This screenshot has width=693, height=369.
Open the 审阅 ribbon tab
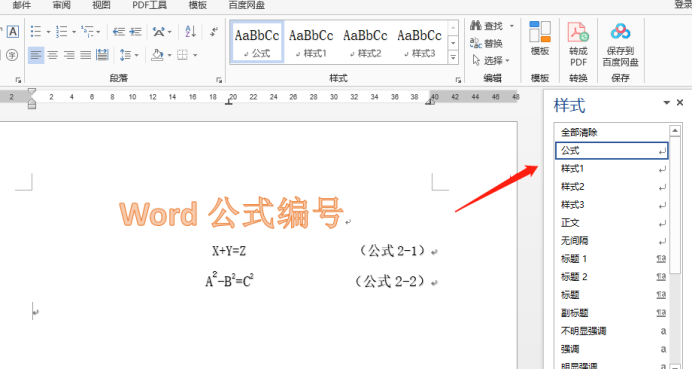click(x=61, y=5)
